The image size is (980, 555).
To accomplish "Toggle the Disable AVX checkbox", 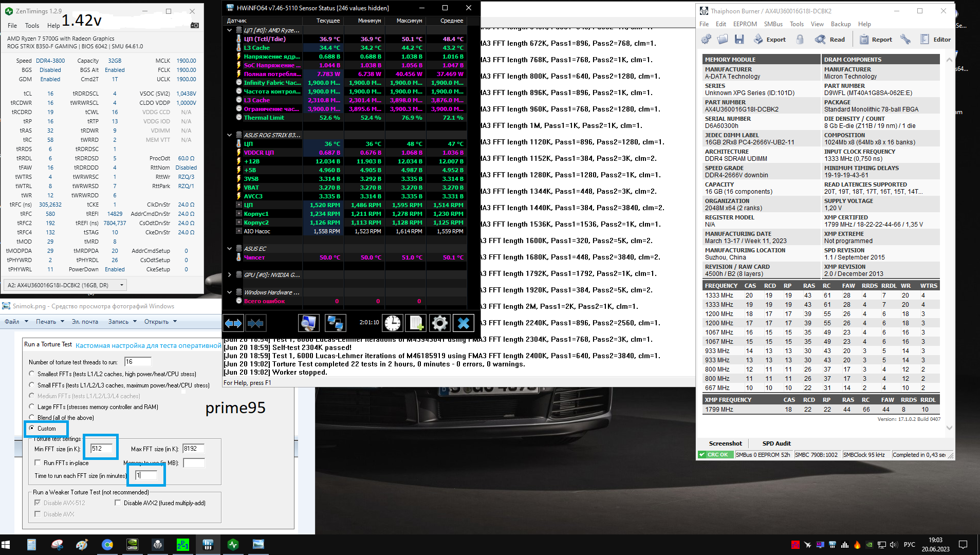I will 38,514.
